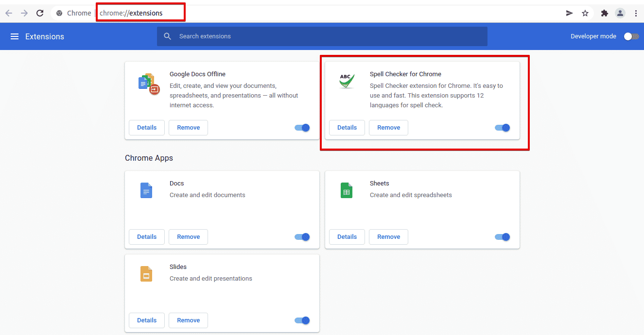
Task: Click the Sheets app name
Action: [380, 184]
